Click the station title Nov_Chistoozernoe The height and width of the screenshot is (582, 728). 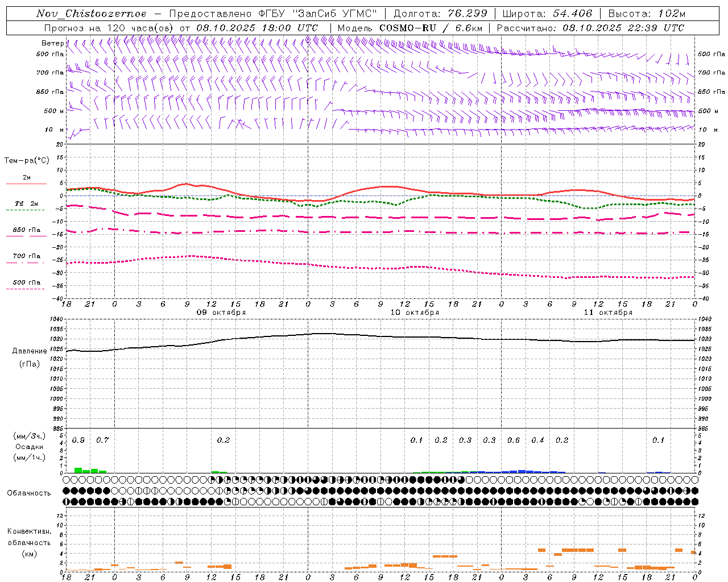click(91, 14)
